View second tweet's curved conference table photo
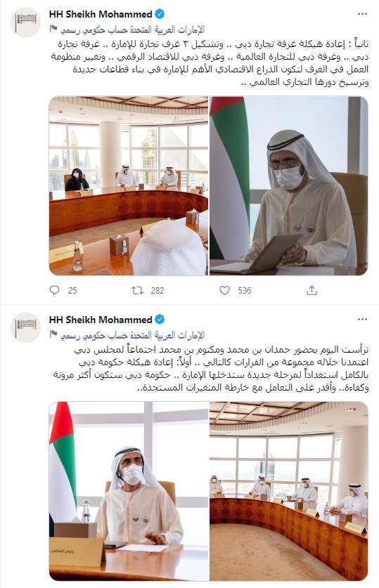 [288, 491]
